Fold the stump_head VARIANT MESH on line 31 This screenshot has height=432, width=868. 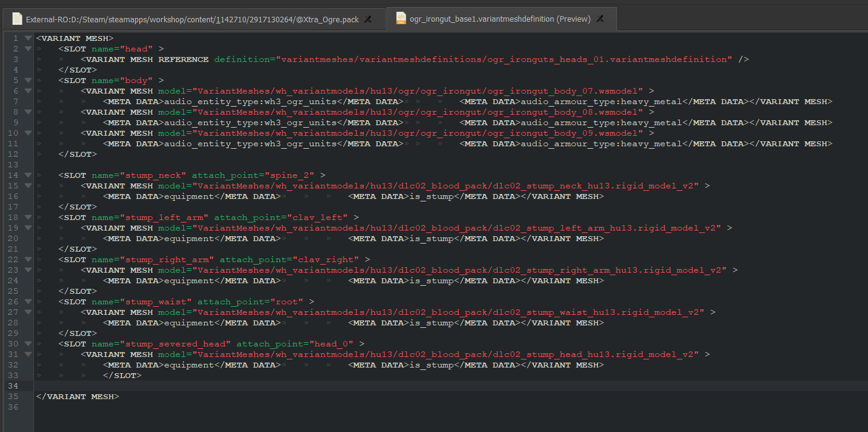click(x=28, y=354)
